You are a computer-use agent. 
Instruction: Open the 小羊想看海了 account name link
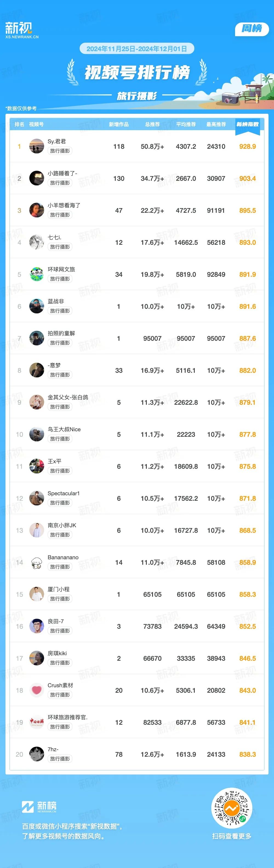click(x=64, y=205)
